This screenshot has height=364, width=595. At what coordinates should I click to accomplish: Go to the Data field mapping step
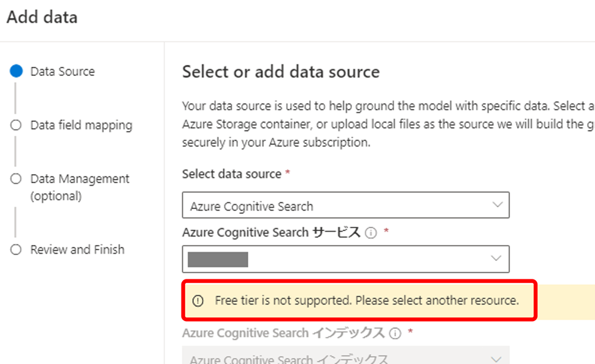(81, 126)
